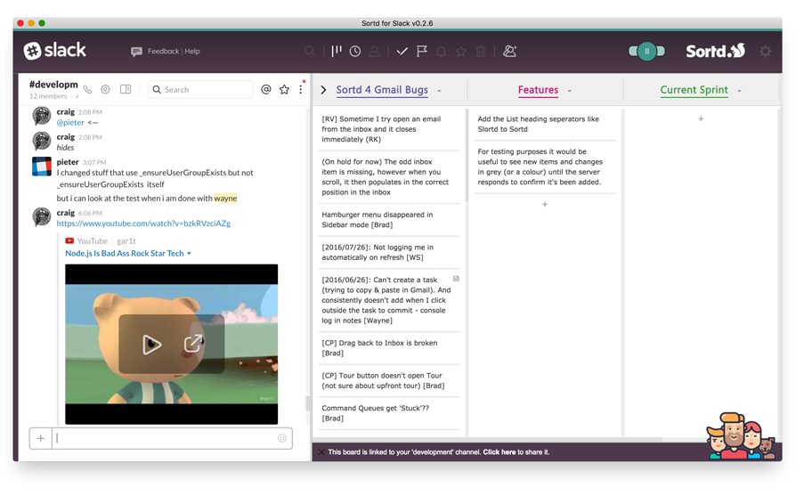This screenshot has width=812, height=504.
Task: Select the Current Sprint list heading
Action: tap(694, 90)
